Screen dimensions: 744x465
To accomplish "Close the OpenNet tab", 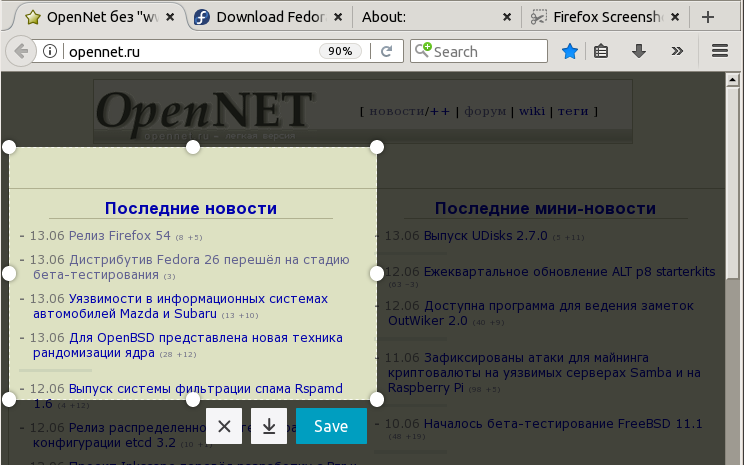I will (170, 17).
